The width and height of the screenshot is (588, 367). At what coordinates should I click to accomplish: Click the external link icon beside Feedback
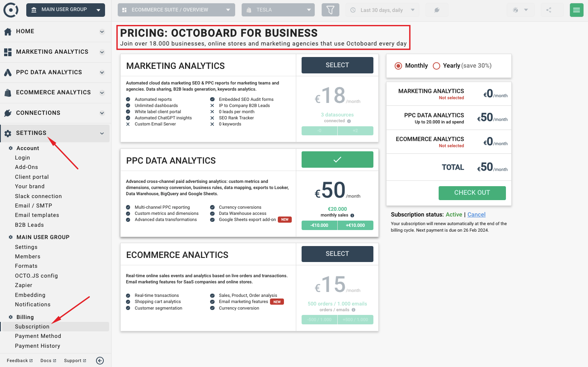31,361
